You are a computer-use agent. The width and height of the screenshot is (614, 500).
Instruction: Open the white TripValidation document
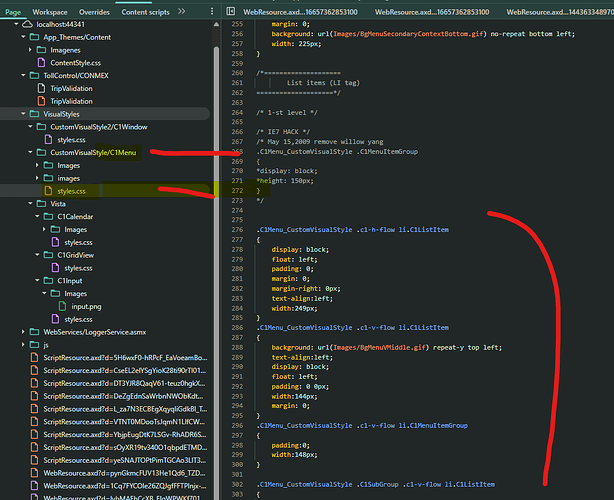click(71, 88)
